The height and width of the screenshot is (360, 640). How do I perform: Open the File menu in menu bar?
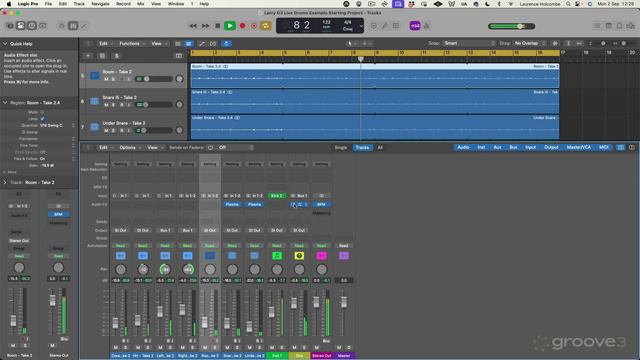48,4
